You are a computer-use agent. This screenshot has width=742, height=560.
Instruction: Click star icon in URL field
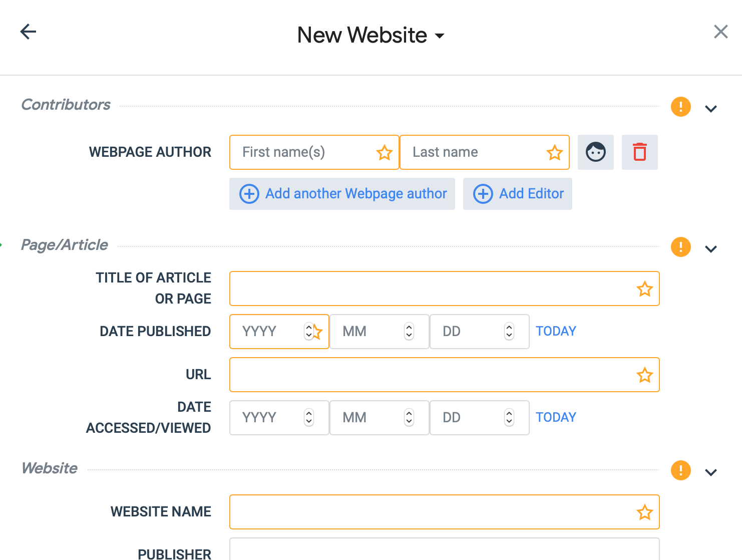[x=644, y=375]
